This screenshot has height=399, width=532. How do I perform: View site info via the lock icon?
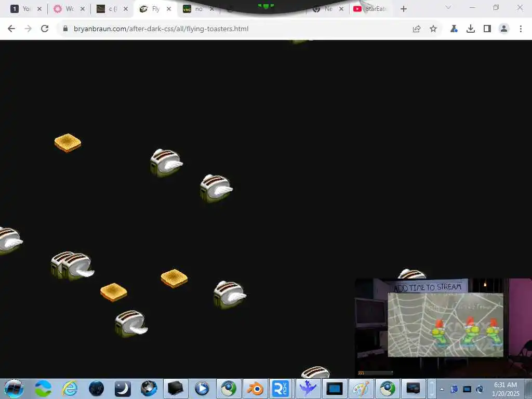(x=65, y=29)
